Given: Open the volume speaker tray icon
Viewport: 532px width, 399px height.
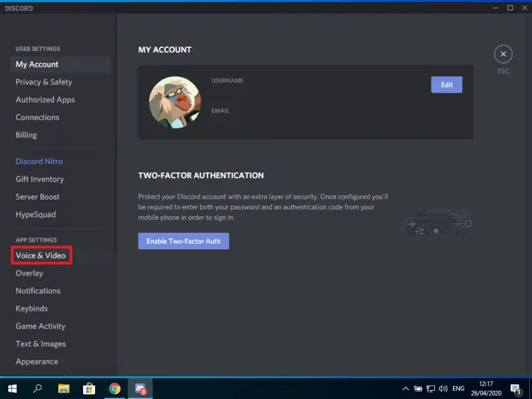Looking at the screenshot, I should [443, 389].
